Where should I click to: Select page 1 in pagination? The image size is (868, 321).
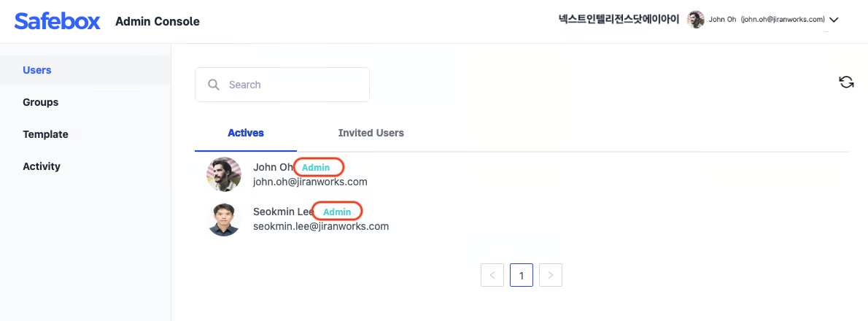coord(522,275)
